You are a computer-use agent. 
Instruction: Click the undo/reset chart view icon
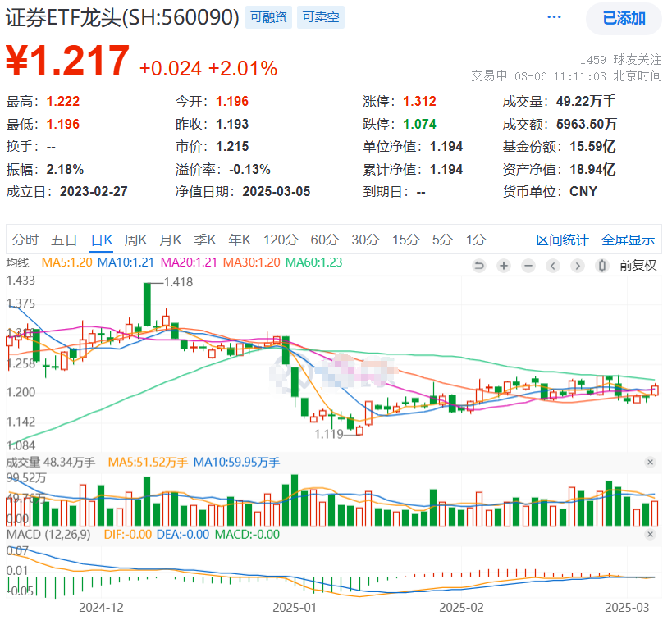click(x=479, y=265)
